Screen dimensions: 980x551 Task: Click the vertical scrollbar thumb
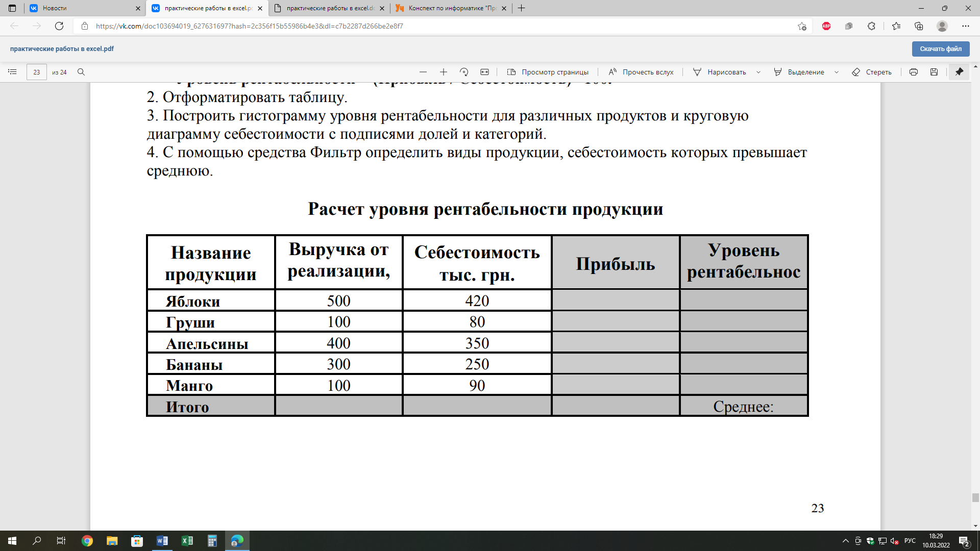pyautogui.click(x=975, y=498)
